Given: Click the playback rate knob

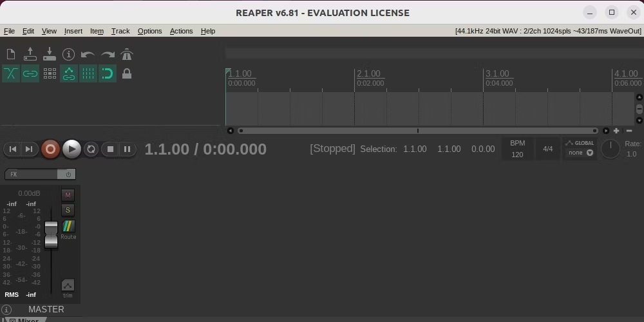Looking at the screenshot, I should click(611, 149).
